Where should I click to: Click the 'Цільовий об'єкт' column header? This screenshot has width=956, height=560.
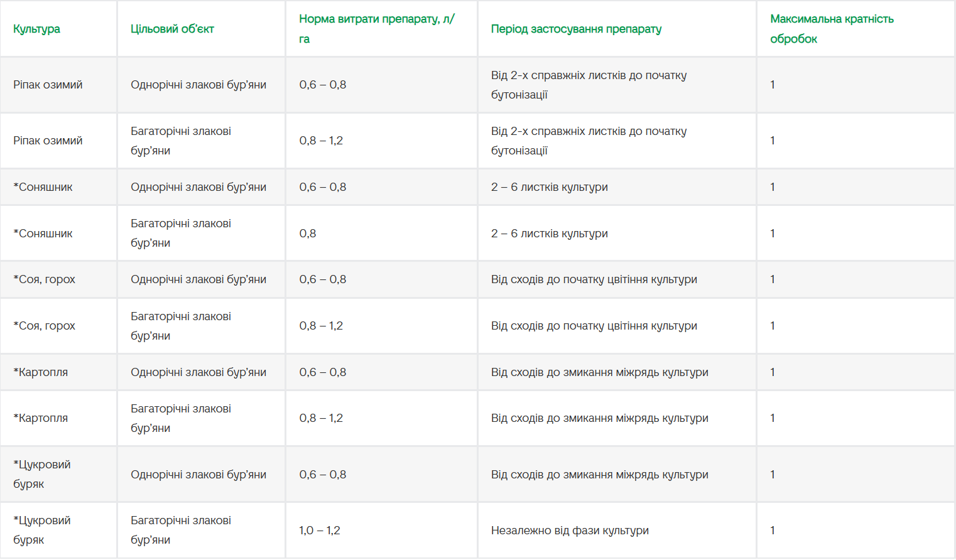[x=172, y=29]
